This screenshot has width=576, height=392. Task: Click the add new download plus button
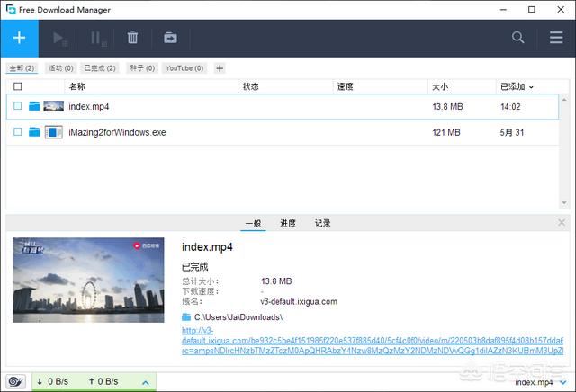pos(19,38)
